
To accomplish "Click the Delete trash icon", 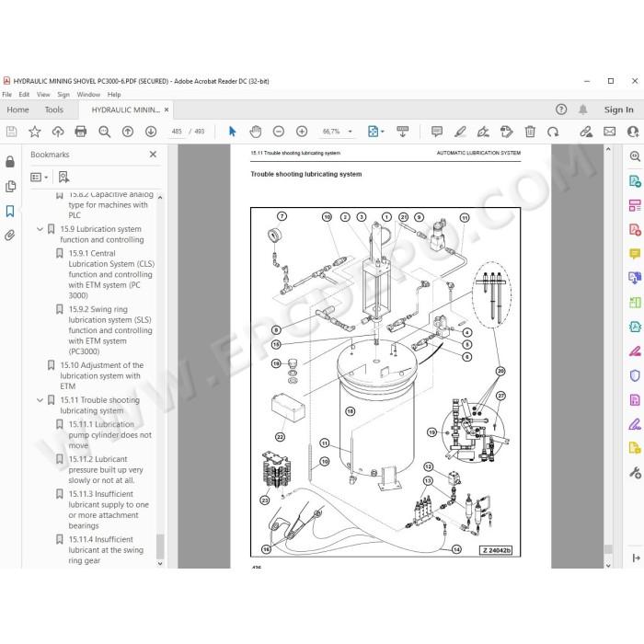I will [530, 132].
